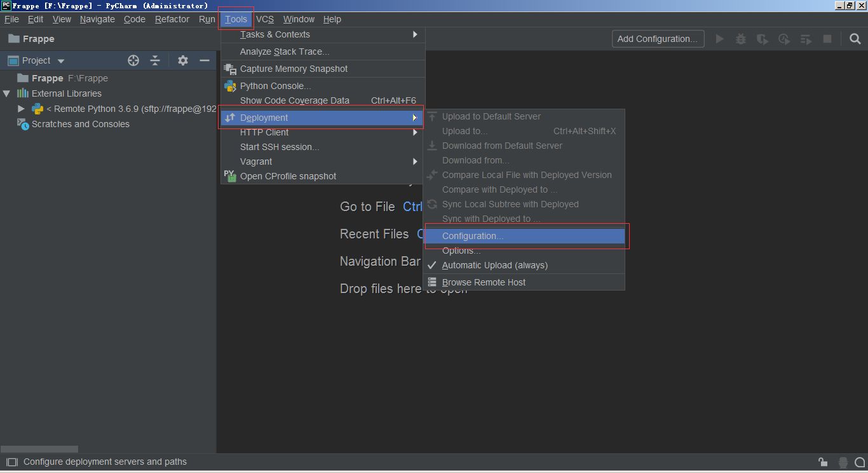Click the CProfile snapshot PY icon
The image size is (868, 473).
click(230, 176)
